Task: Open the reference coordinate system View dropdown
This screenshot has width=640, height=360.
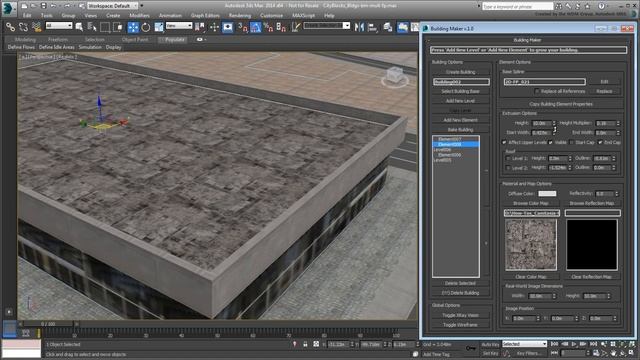Action: click(179, 26)
